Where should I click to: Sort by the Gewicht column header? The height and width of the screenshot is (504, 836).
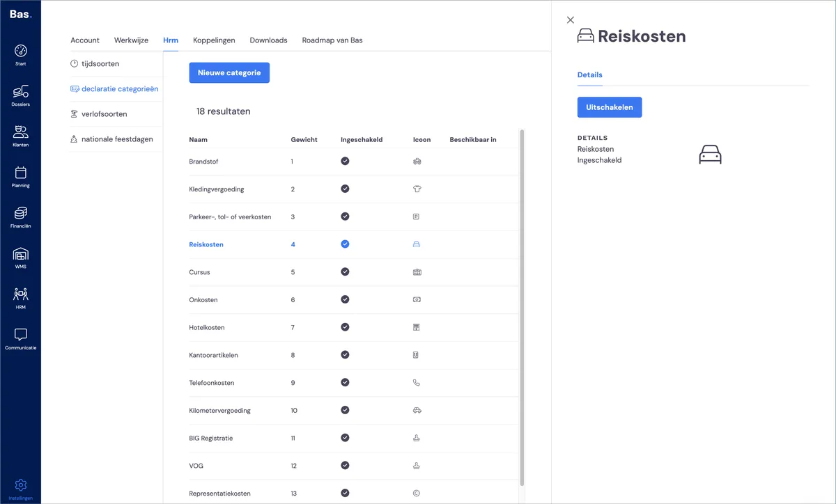point(304,139)
